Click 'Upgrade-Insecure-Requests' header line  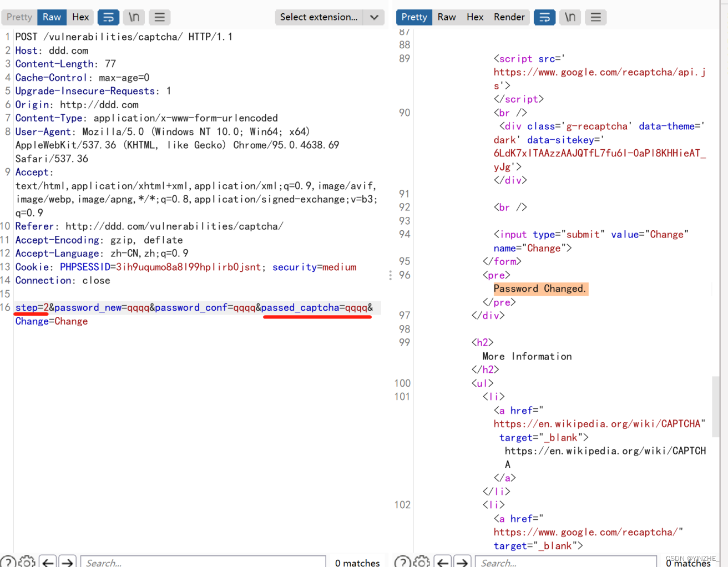coord(93,91)
